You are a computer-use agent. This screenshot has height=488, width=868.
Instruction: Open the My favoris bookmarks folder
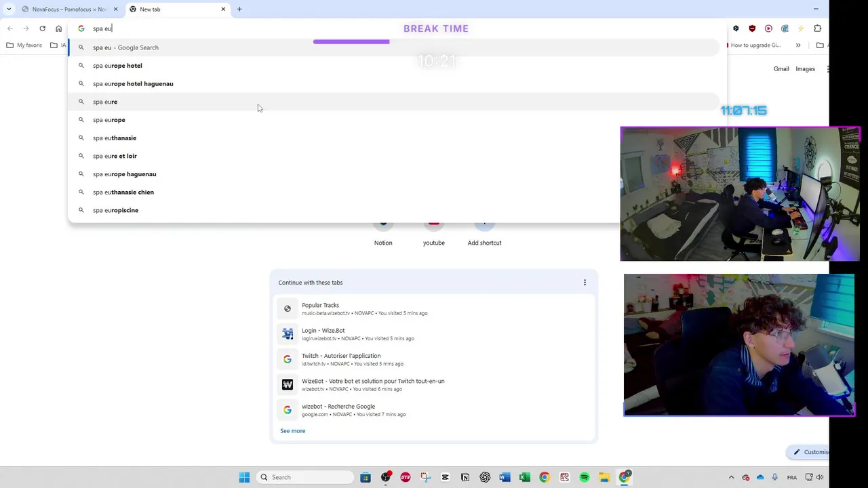(x=24, y=45)
